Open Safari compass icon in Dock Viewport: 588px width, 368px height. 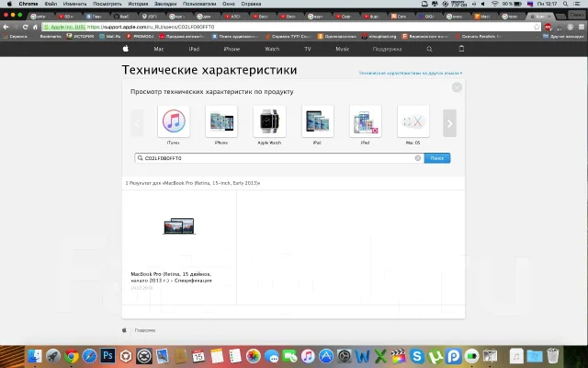(90, 356)
